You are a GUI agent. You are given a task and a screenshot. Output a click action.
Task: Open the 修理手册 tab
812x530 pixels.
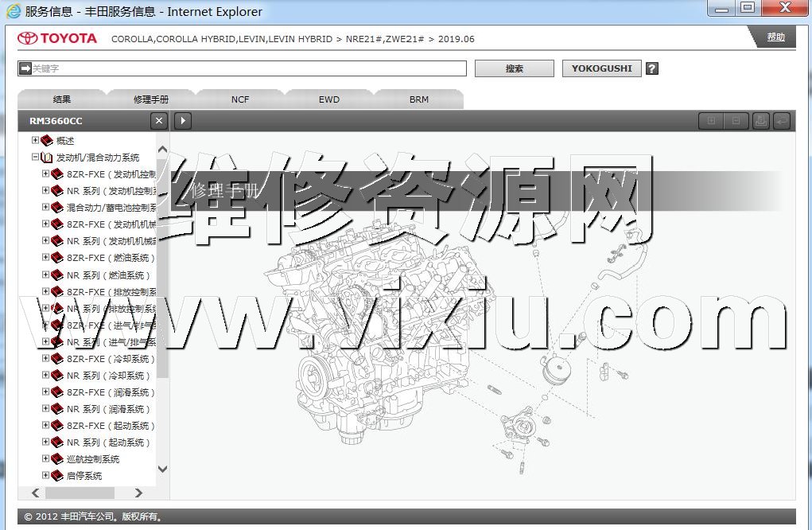(151, 99)
